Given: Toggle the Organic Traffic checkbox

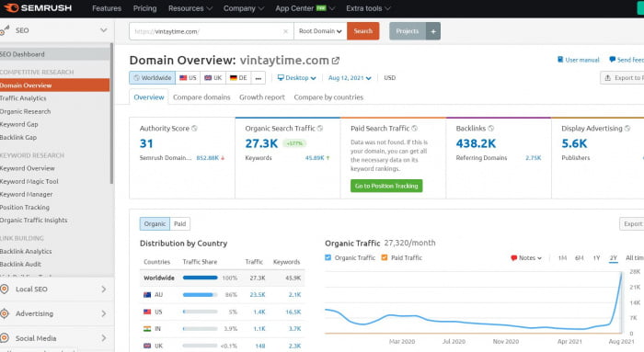Looking at the screenshot, I should (328, 257).
